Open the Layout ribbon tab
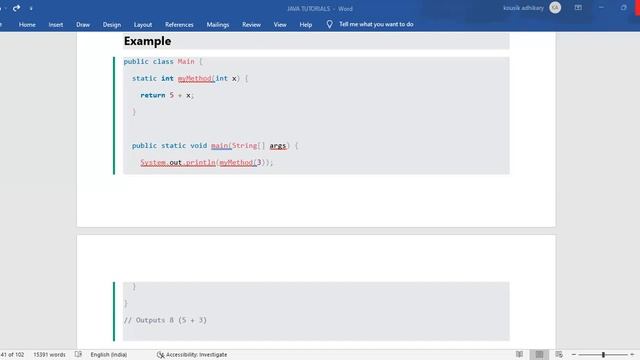 click(x=143, y=24)
